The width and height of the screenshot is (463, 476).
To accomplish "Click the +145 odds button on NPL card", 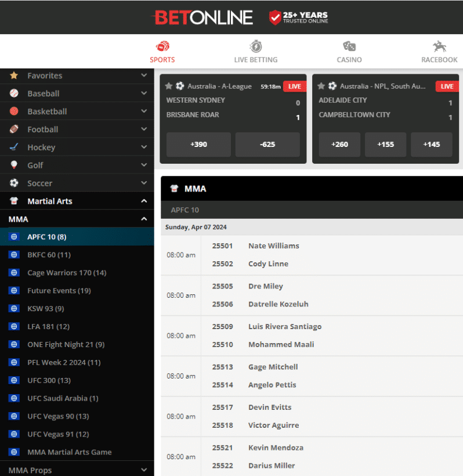I will click(432, 145).
